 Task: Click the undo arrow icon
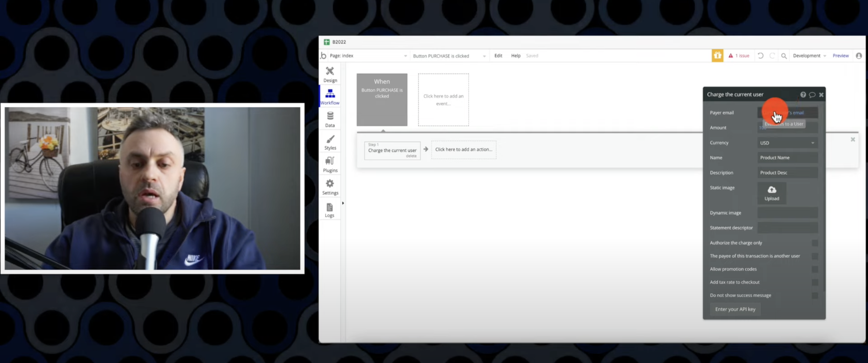(x=761, y=56)
